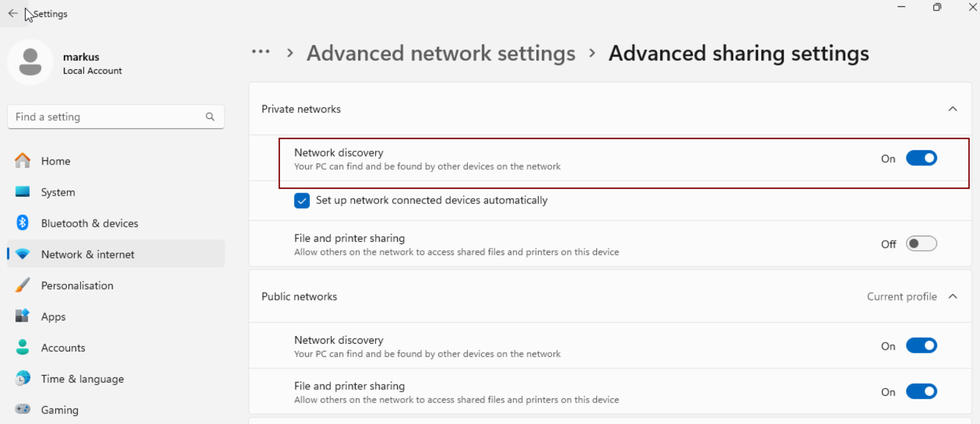The width and height of the screenshot is (980, 424).
Task: Click the System monitor icon
Action: pyautogui.click(x=22, y=192)
